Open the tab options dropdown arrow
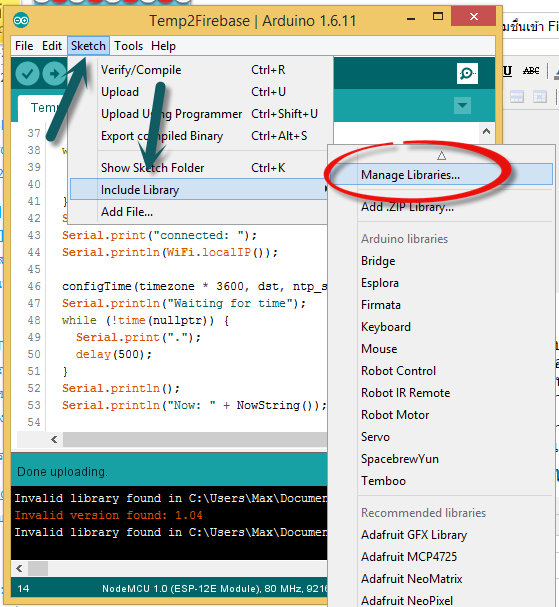Image resolution: width=559 pixels, height=607 pixels. (x=462, y=105)
